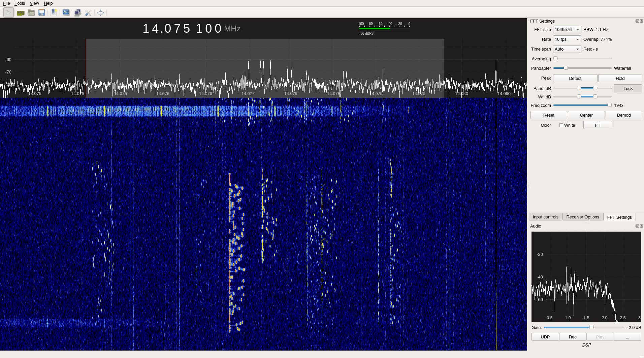Click the MHz unit label
644x358 pixels.
tap(232, 29)
